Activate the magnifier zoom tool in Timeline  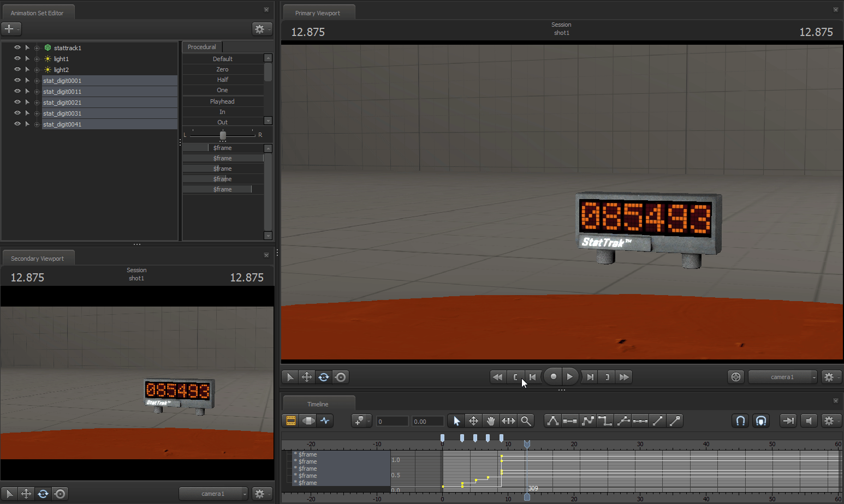click(526, 421)
